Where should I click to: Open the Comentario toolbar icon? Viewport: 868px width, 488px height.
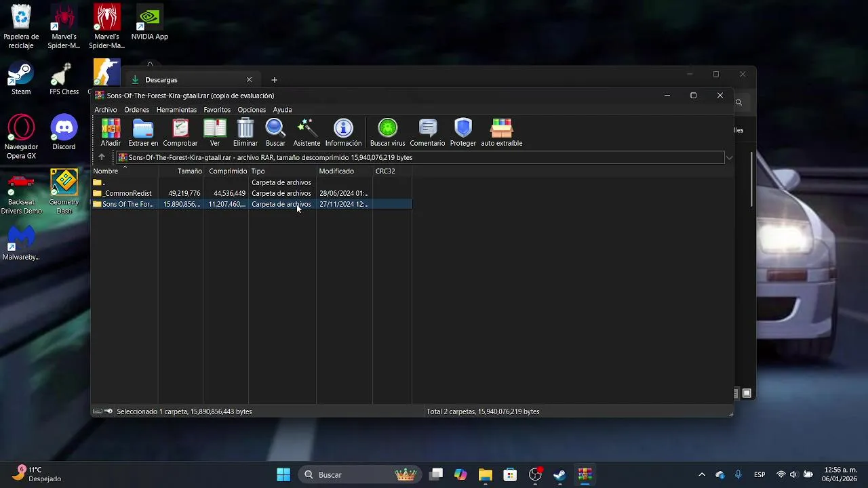[427, 133]
